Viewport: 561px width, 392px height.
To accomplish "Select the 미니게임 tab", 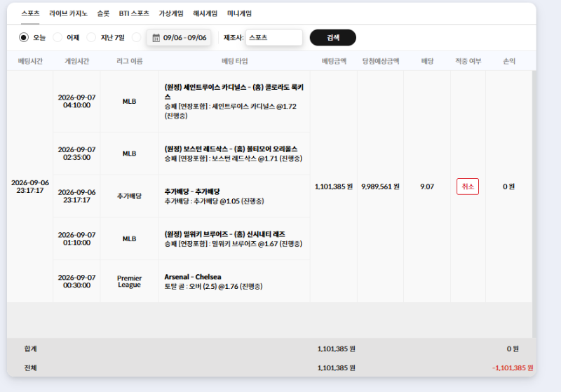I will (239, 13).
